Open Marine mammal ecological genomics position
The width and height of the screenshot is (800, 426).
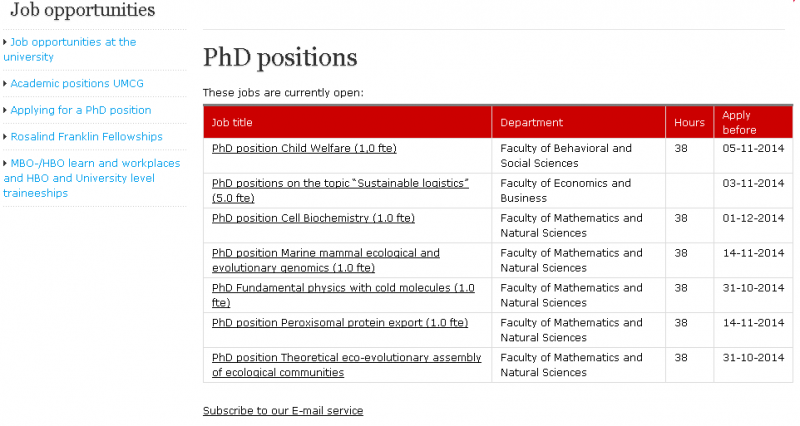coord(325,253)
